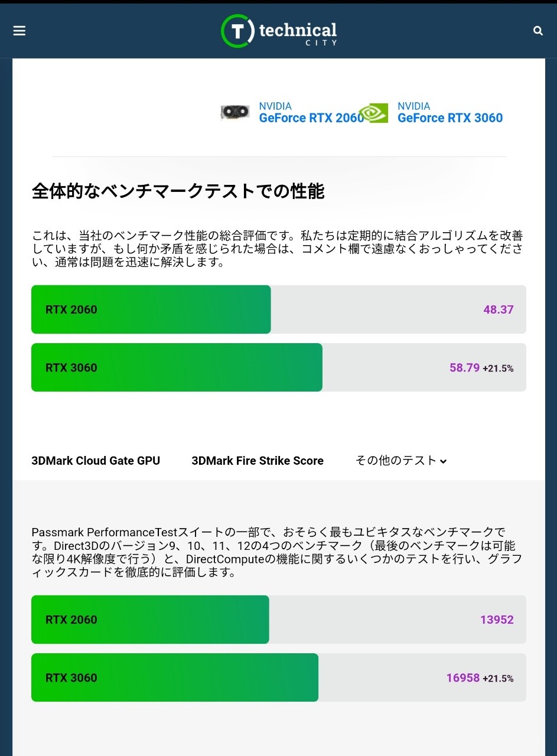Click the Technical City logo
The image size is (557, 756).
(279, 31)
